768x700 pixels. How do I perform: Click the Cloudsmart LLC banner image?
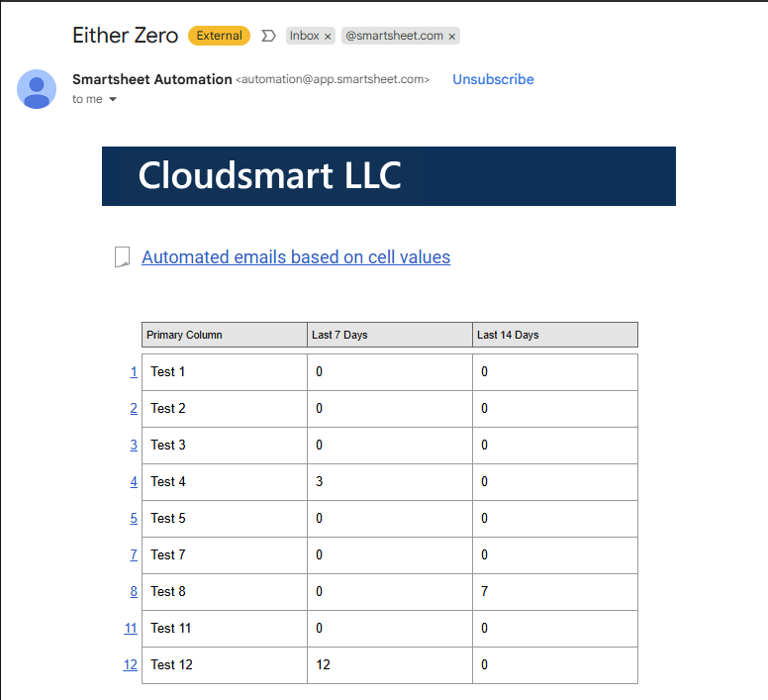coord(389,176)
